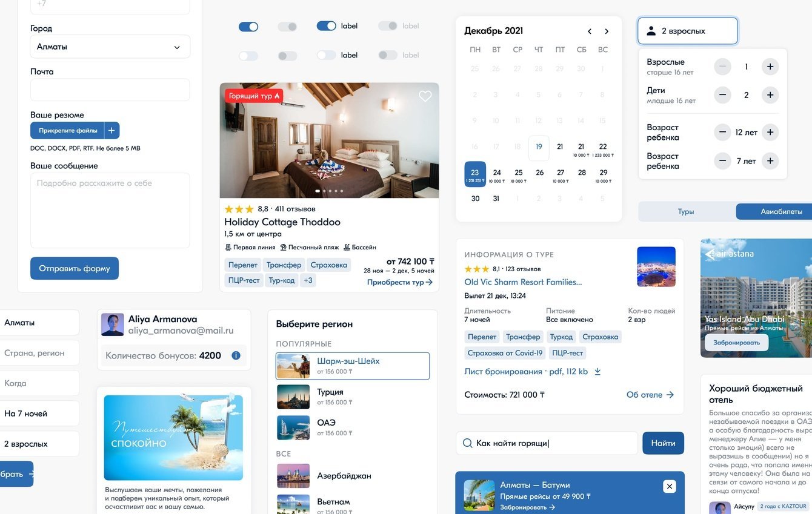Click "Забронировать" on the Yas Island Abu Dhabi banner
812x514 pixels.
pos(736,342)
